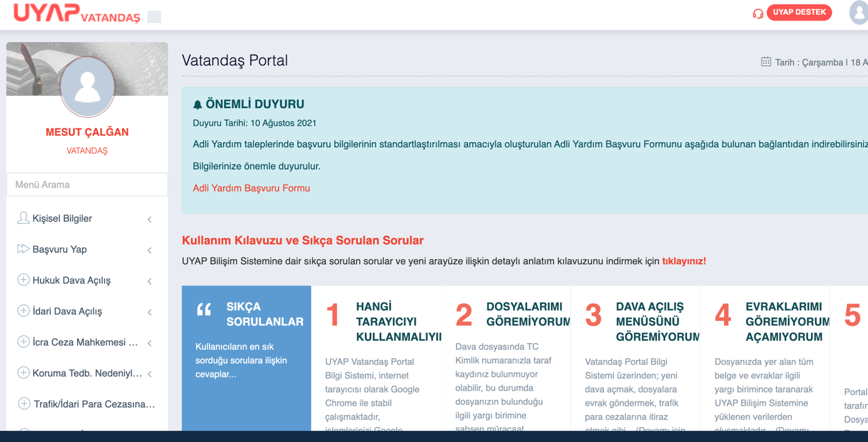868x442 pixels.
Task: Click the bell icon next to Önemli Duyuru
Action: 198,105
